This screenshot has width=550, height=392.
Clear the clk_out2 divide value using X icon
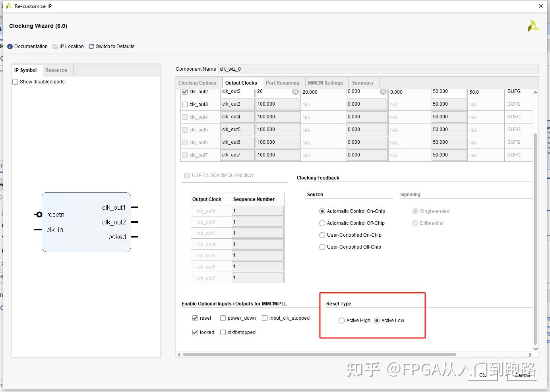pos(295,91)
